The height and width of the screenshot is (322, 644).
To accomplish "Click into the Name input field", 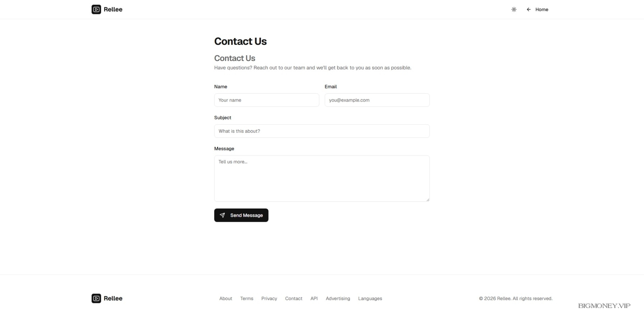I will click(x=266, y=100).
